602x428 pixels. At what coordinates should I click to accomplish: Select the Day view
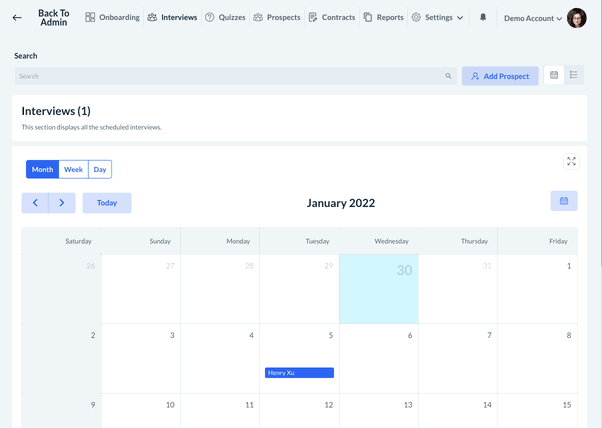100,169
